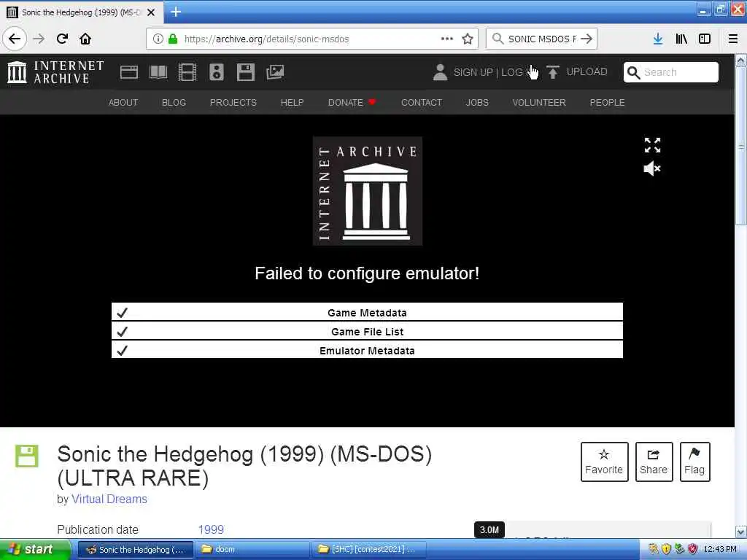Open the Audio speaker icon

216,72
